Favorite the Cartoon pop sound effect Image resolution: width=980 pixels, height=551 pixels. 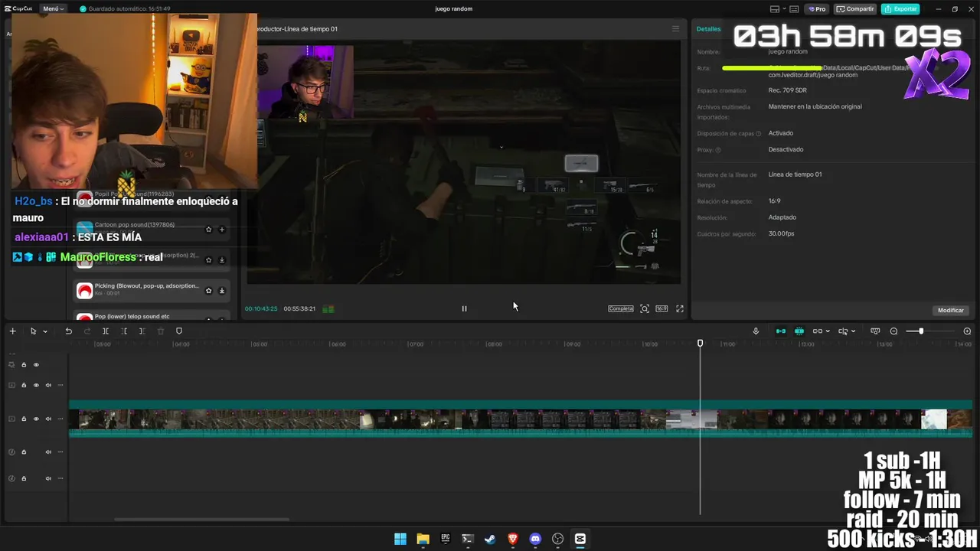pos(208,229)
